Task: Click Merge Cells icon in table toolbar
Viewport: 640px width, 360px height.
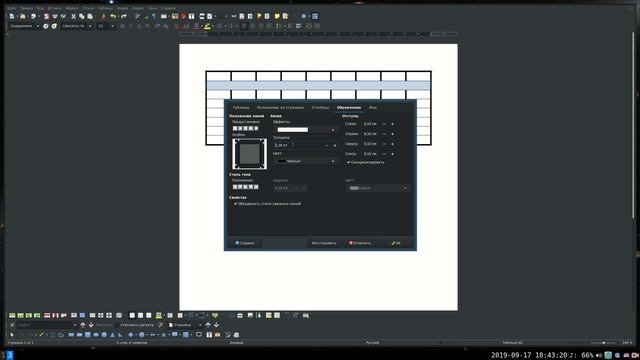Action: pos(92,316)
